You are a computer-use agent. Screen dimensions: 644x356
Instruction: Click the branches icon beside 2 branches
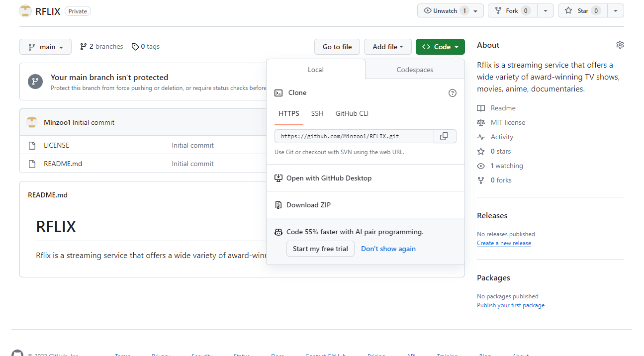(84, 47)
